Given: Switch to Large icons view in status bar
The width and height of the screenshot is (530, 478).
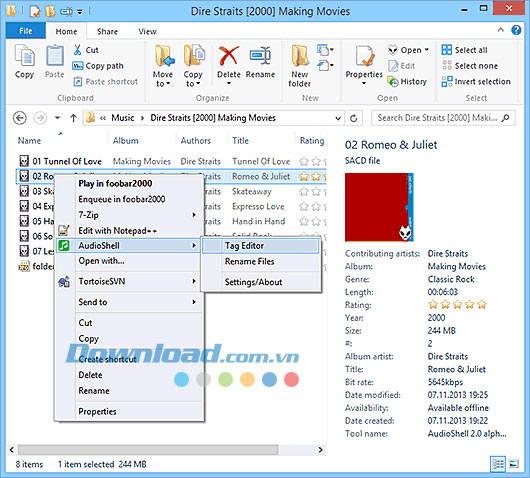Looking at the screenshot, I should coord(514,464).
